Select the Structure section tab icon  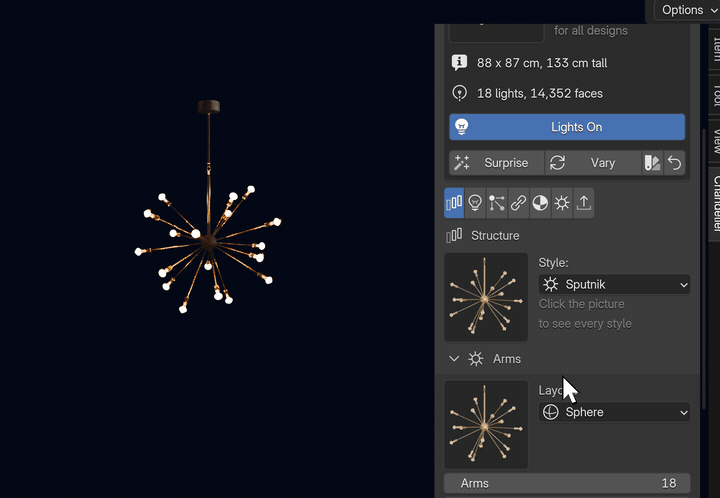tap(454, 202)
